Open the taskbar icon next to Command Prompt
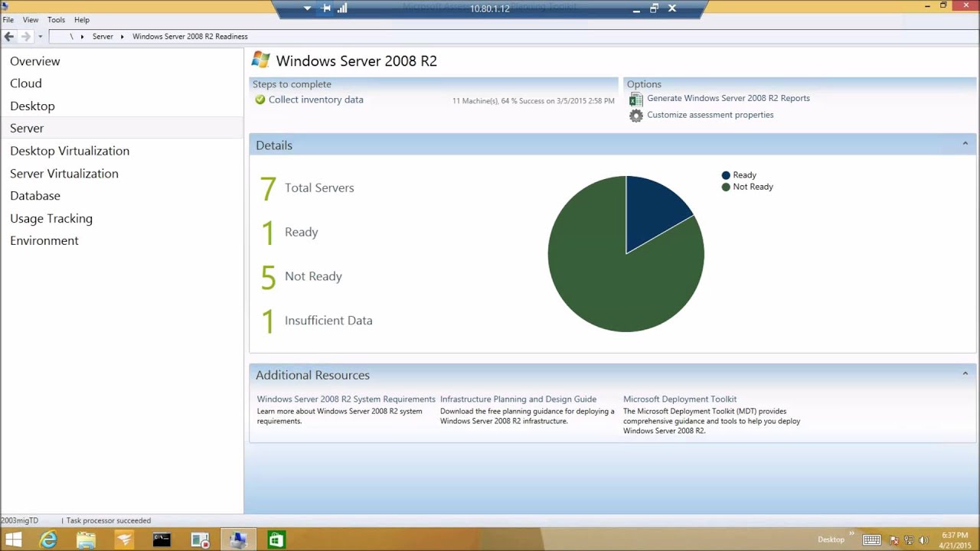980x551 pixels. tap(200, 540)
